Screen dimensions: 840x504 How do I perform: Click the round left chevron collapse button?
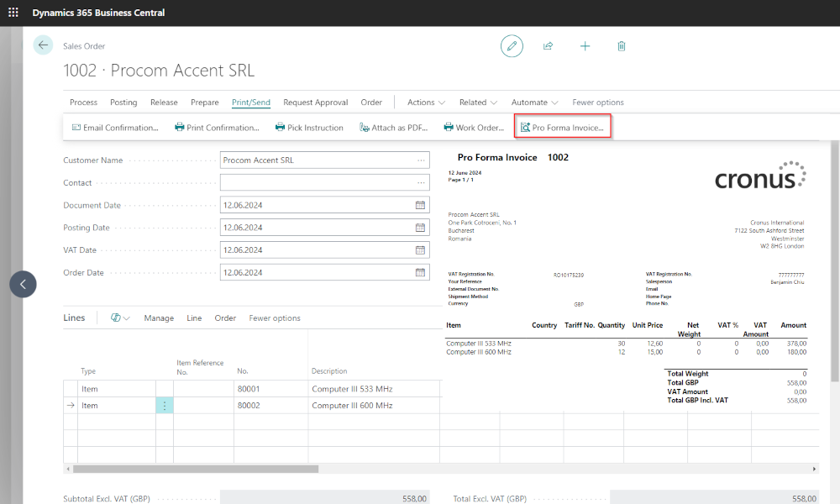23,285
